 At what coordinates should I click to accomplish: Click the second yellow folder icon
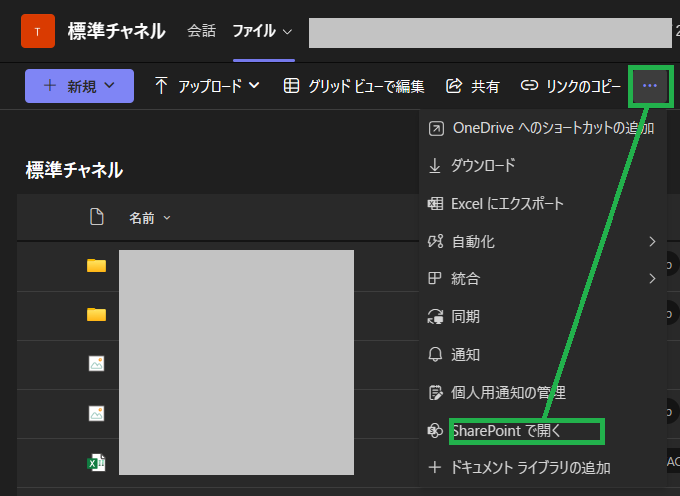[96, 314]
